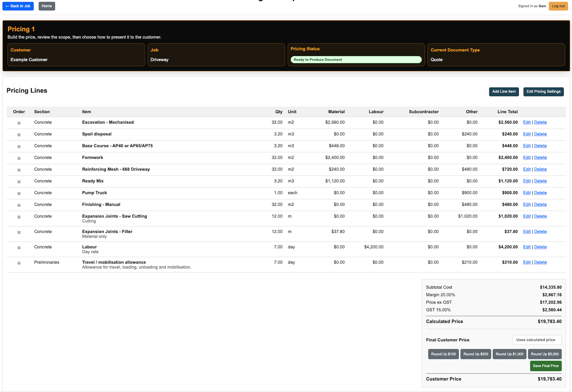The height and width of the screenshot is (392, 572).
Task: Go back to job with Back to Job button
Action: pyautogui.click(x=18, y=6)
